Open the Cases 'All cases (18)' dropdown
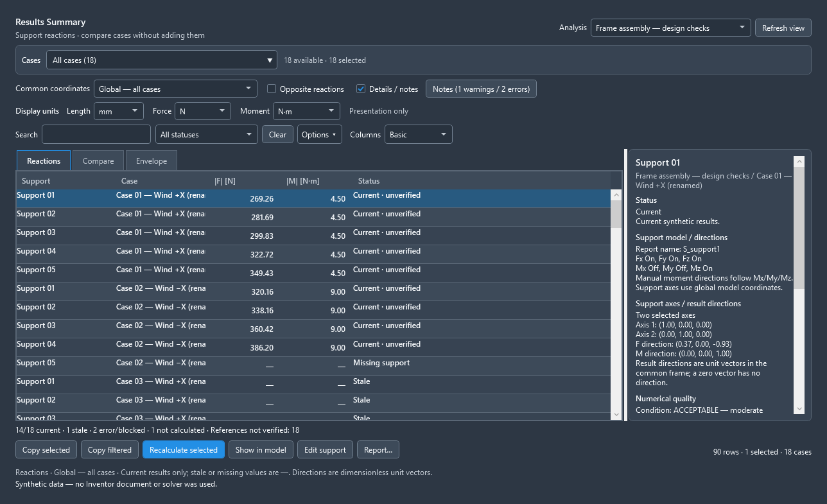Viewport: 827px width, 504px height. pos(162,60)
